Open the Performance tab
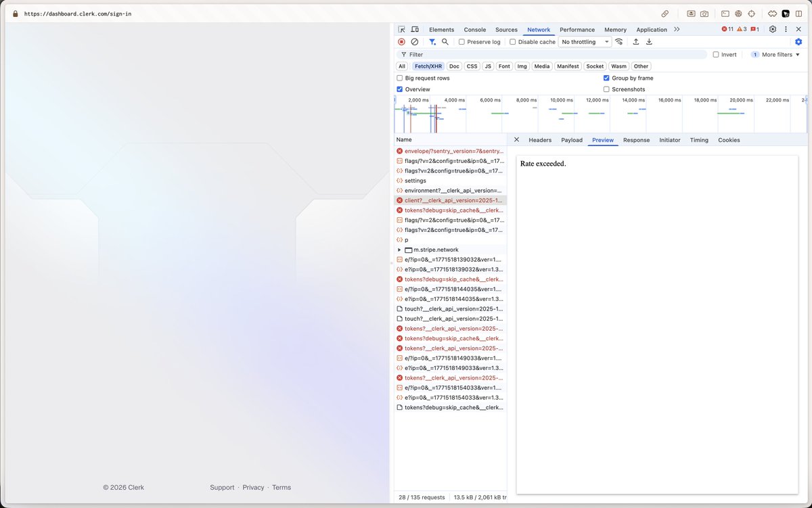The image size is (812, 508). pyautogui.click(x=577, y=30)
